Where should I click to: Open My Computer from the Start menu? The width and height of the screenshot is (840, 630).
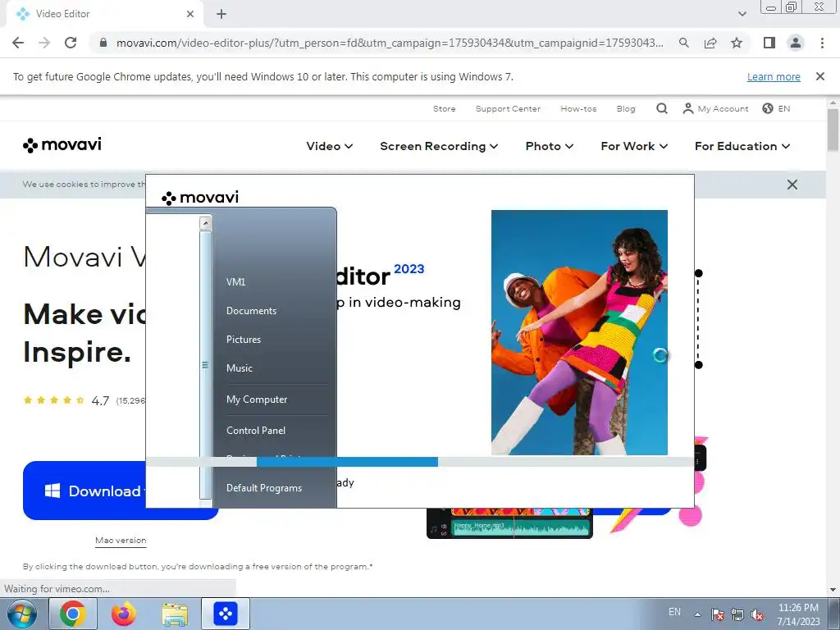257,399
